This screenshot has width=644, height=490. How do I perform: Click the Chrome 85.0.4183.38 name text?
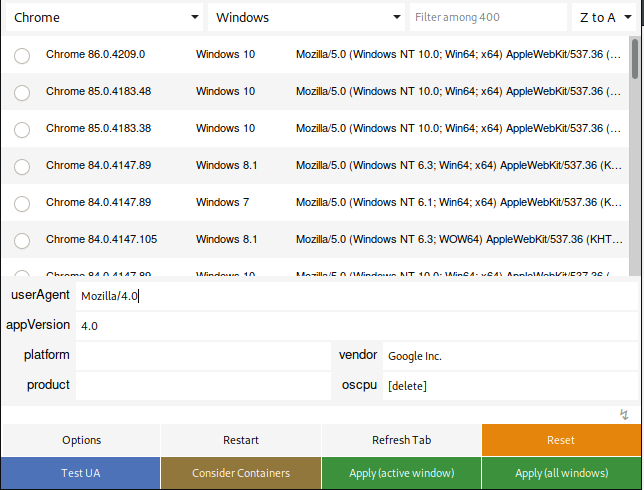click(x=99, y=128)
